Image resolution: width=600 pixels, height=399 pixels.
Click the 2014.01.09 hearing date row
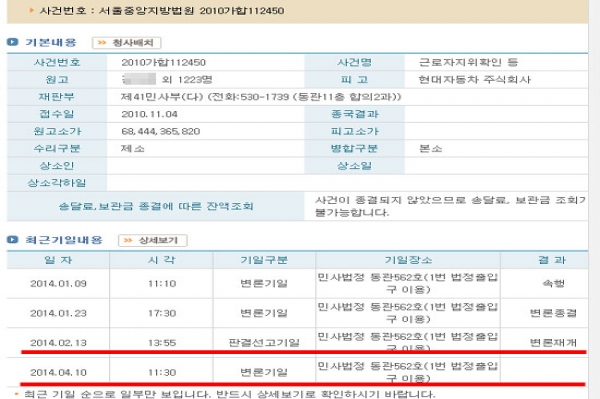[297, 283]
